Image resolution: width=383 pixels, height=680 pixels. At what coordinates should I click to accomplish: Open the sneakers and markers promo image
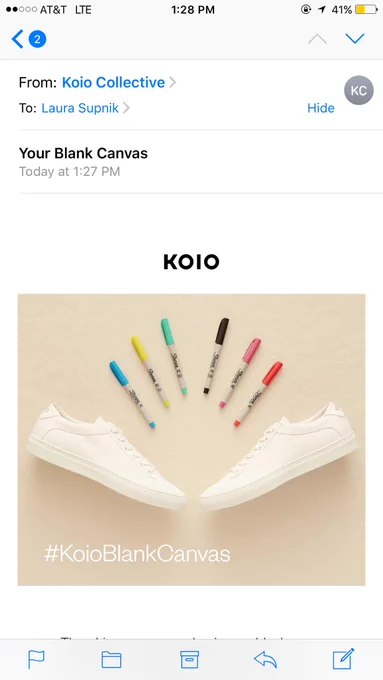pos(191,440)
